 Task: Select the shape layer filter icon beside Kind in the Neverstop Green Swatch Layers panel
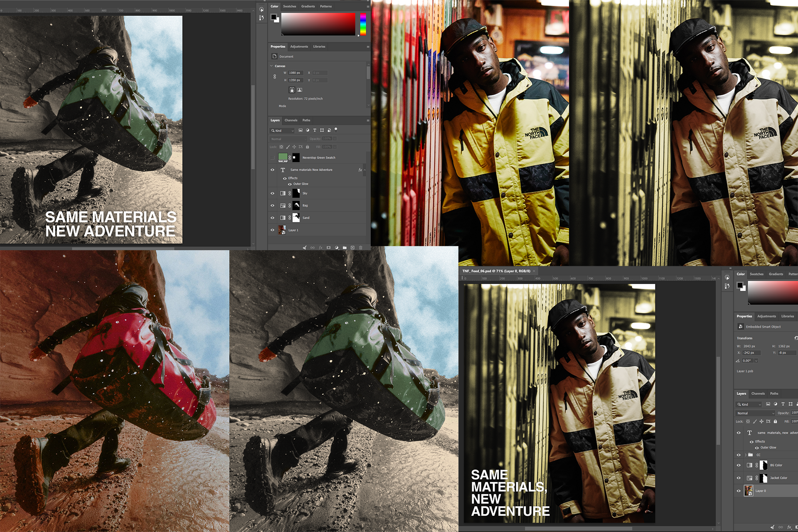coord(322,130)
